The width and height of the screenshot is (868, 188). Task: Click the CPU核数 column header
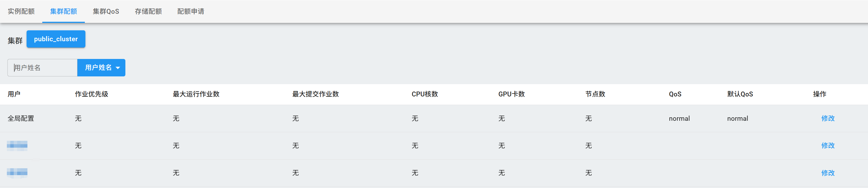click(424, 94)
